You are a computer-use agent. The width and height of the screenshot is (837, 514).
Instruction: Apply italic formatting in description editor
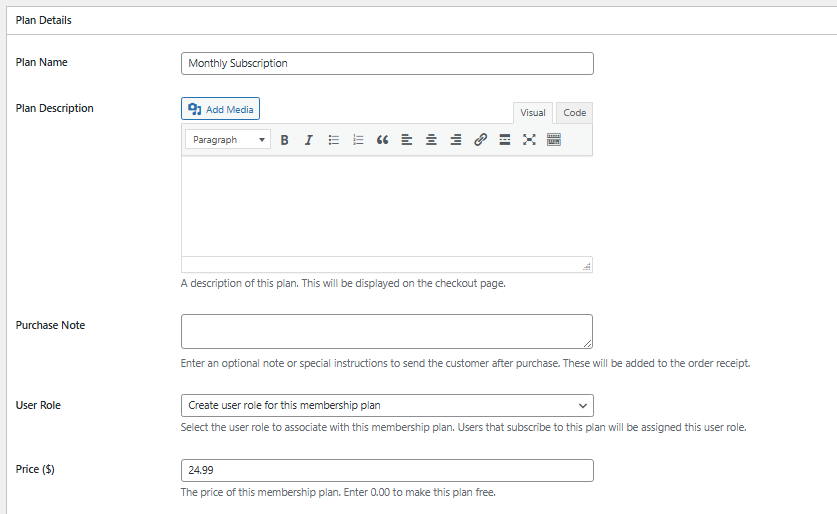[x=309, y=140]
